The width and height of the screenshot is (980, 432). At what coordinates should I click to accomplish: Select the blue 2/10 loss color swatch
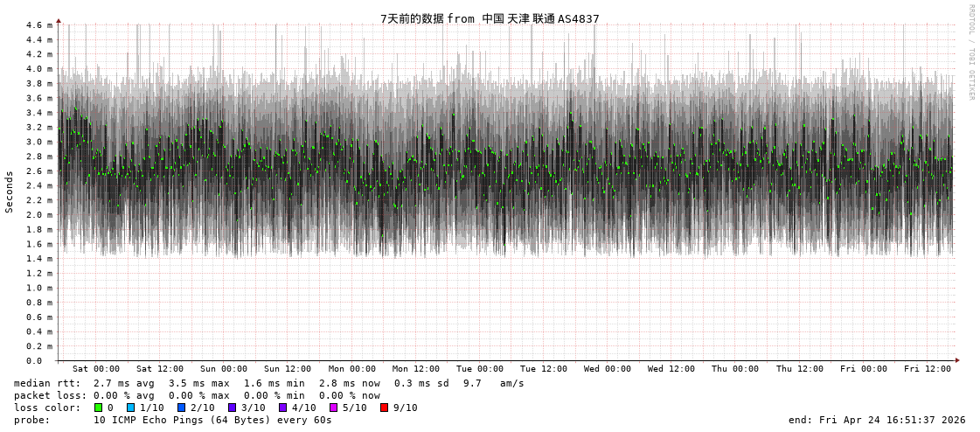tap(181, 408)
